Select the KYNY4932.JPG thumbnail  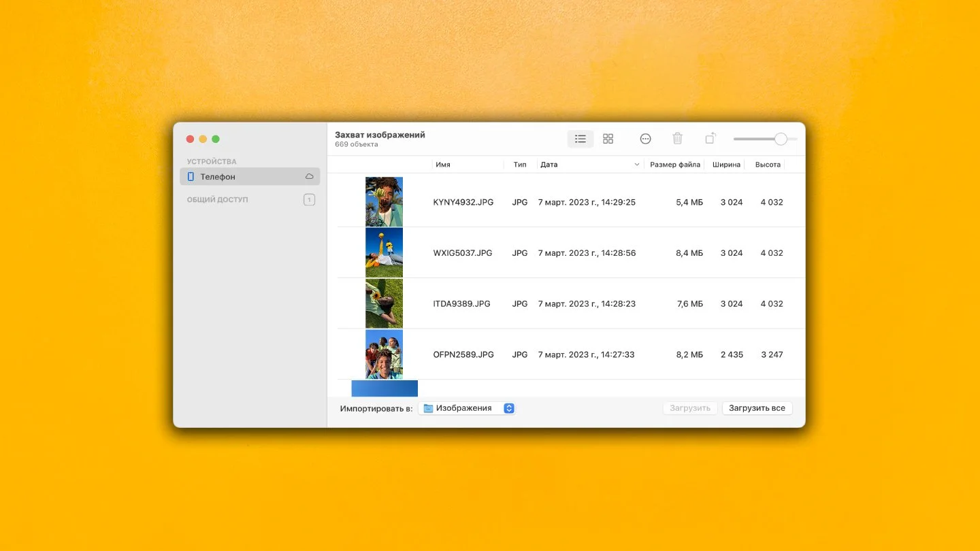click(x=384, y=202)
